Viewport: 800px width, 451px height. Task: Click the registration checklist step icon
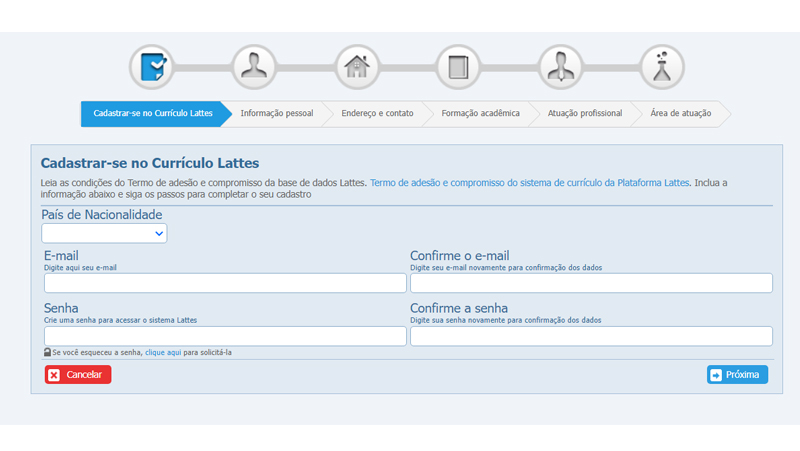click(x=152, y=67)
